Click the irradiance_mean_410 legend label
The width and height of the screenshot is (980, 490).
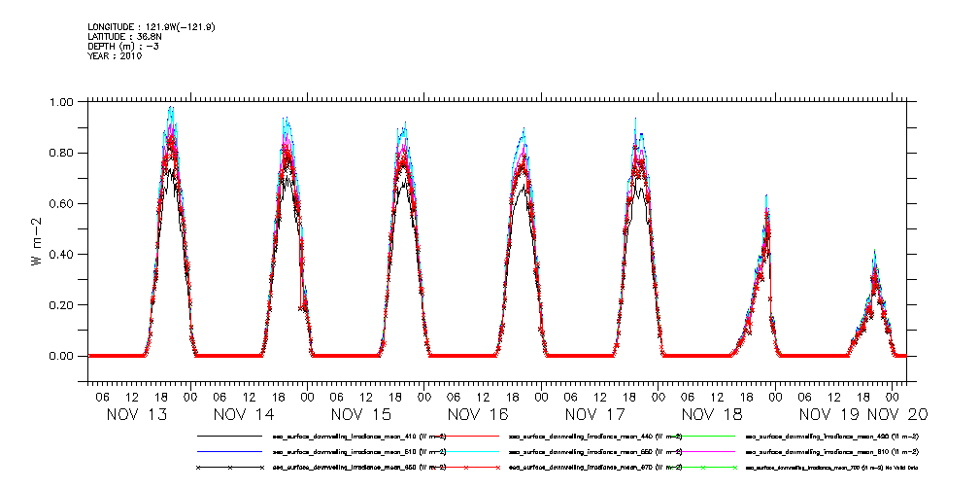pyautogui.click(x=358, y=436)
